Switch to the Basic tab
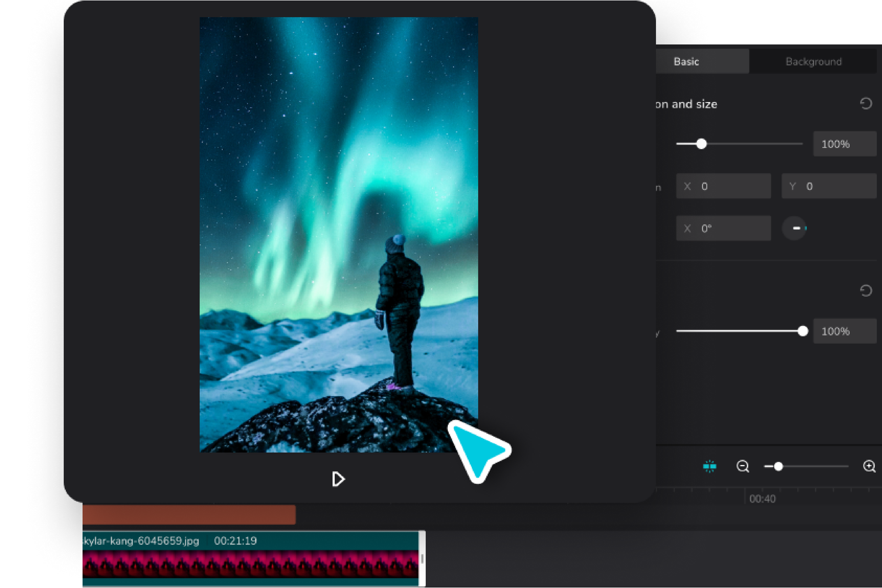 (x=686, y=61)
